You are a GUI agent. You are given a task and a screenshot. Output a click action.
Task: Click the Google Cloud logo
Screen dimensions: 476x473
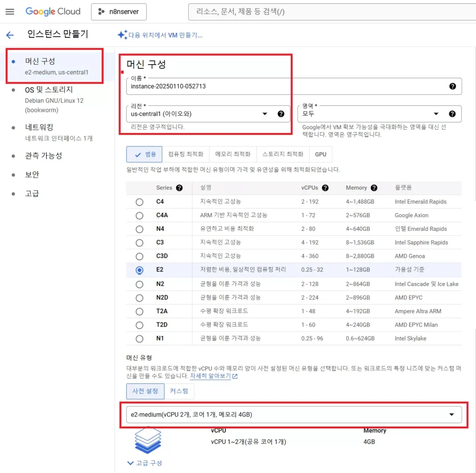coord(53,12)
